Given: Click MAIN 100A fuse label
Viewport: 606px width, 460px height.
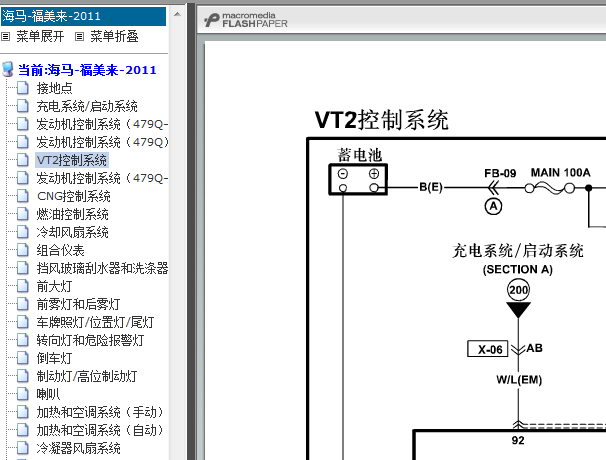Looking at the screenshot, I should (560, 172).
